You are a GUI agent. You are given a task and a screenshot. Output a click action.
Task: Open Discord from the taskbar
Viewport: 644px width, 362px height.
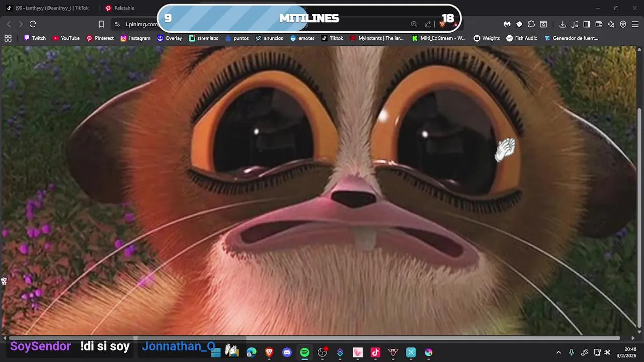tap(287, 352)
